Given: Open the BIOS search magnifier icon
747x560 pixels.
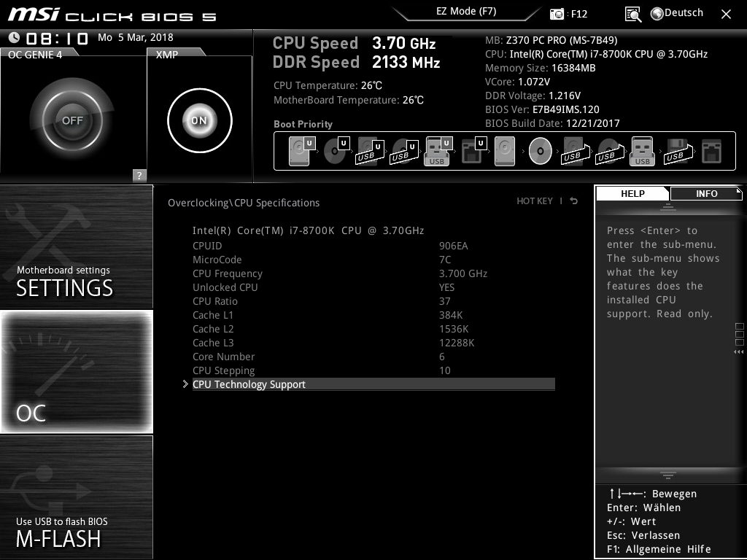Looking at the screenshot, I should (x=632, y=15).
